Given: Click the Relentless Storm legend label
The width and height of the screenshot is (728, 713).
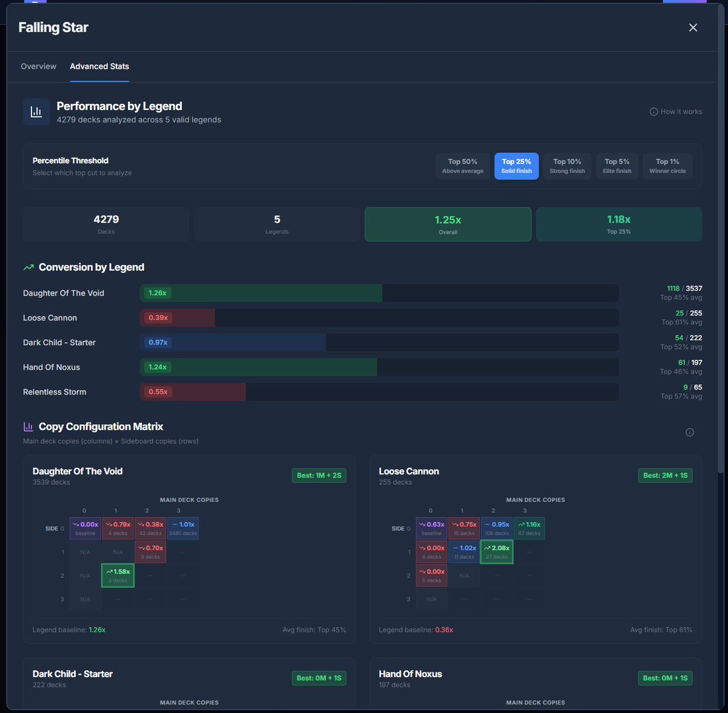Looking at the screenshot, I should tap(55, 392).
